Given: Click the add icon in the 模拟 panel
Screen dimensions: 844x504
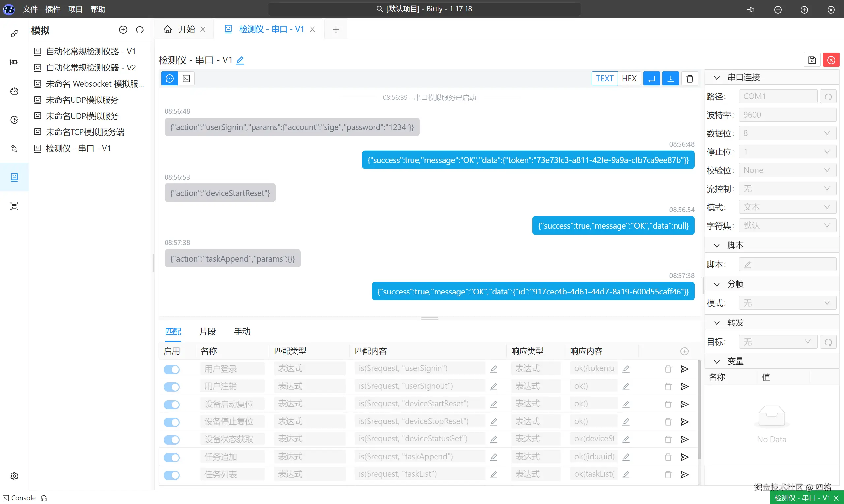Looking at the screenshot, I should coord(123,30).
